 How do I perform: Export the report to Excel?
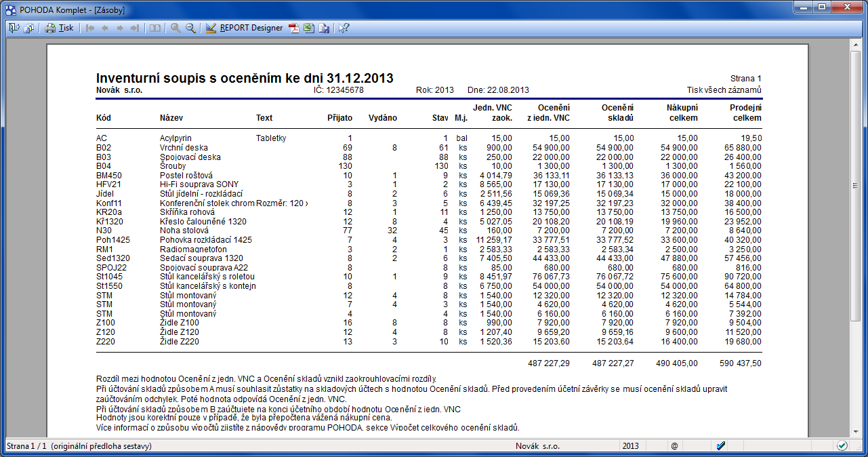pos(309,28)
